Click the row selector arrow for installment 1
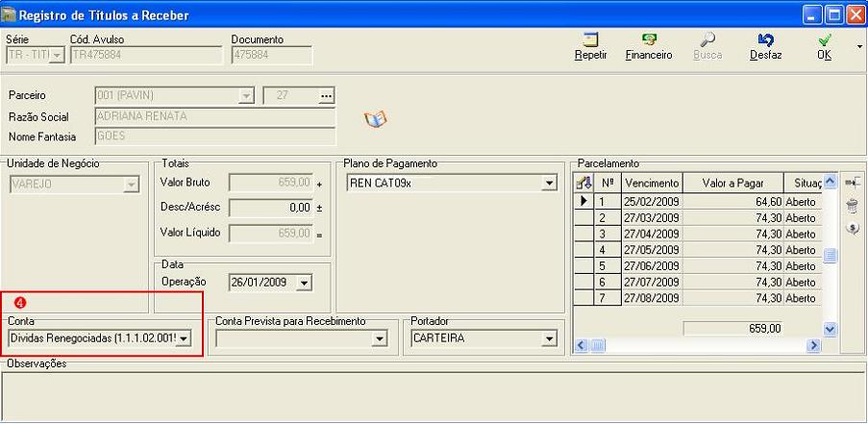The height and width of the screenshot is (424, 868). [584, 202]
